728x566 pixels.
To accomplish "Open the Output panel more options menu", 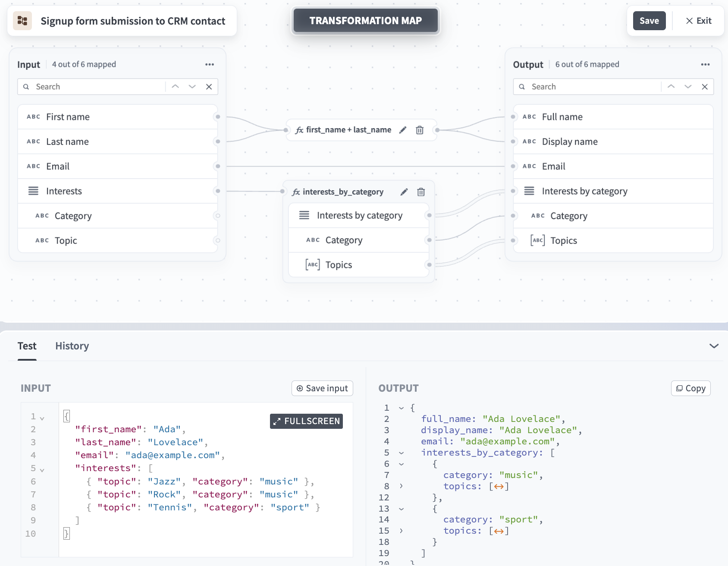I will click(x=705, y=64).
